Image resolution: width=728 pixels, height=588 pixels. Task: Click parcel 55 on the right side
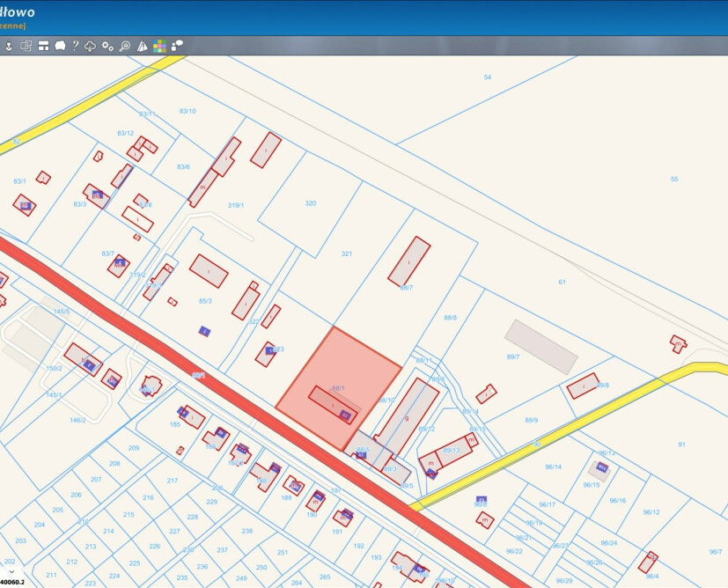674,179
